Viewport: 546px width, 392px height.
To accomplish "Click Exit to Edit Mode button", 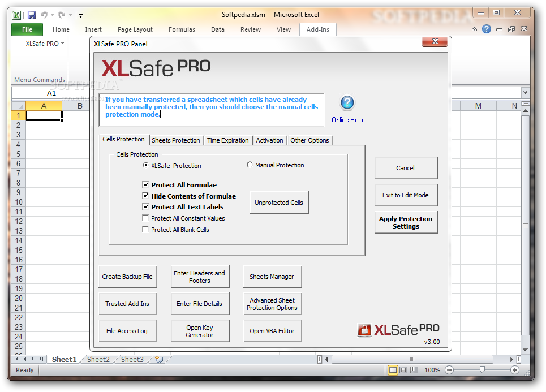I will coord(406,195).
